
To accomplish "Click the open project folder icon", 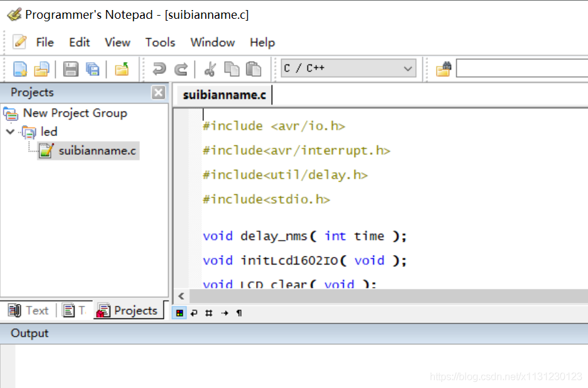I will (x=122, y=70).
